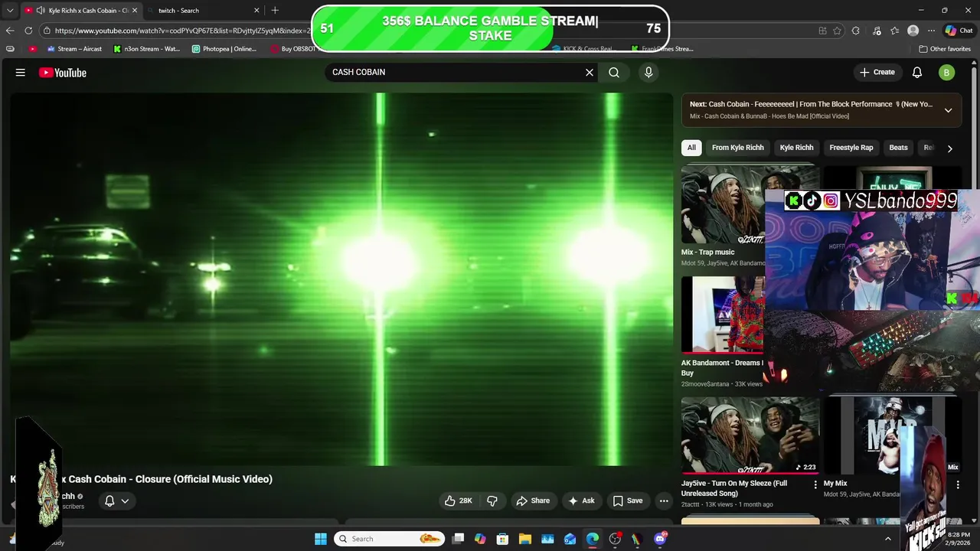Open Windows Start menu
This screenshot has height=551, width=980.
(321, 539)
